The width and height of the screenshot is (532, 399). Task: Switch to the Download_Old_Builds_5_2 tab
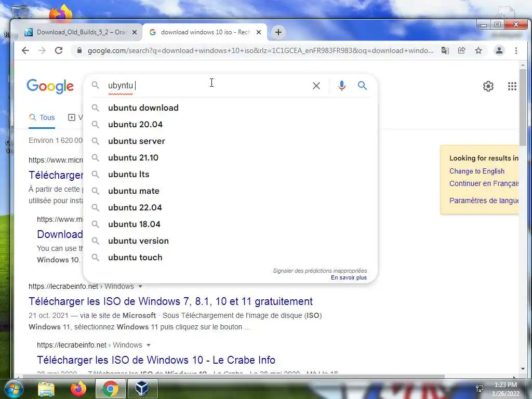[x=82, y=32]
